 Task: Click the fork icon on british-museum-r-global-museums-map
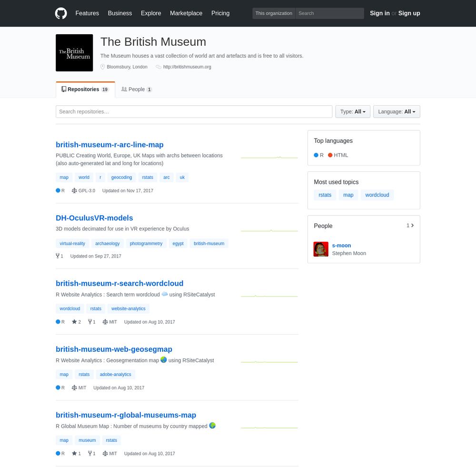[90, 453]
